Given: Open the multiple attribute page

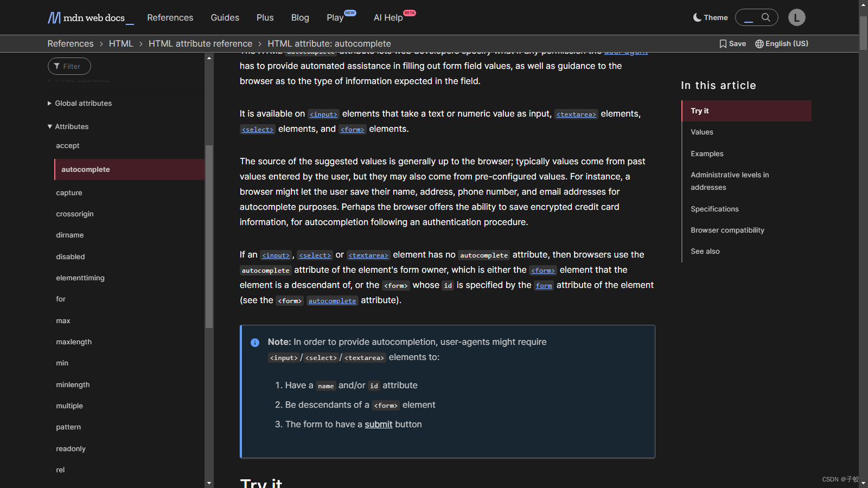Looking at the screenshot, I should 69,406.
